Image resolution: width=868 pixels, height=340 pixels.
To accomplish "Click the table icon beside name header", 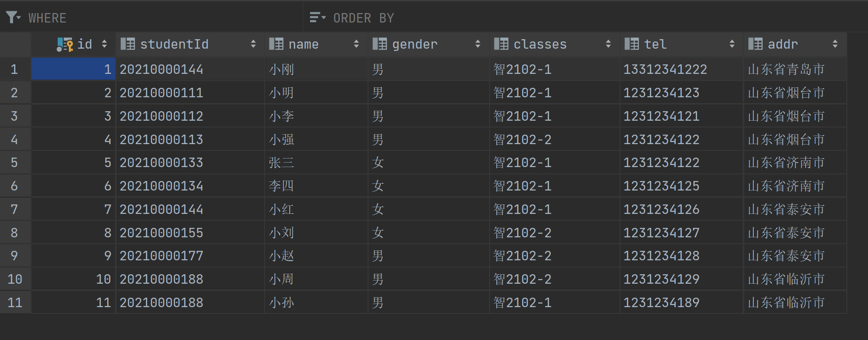I will tap(275, 44).
